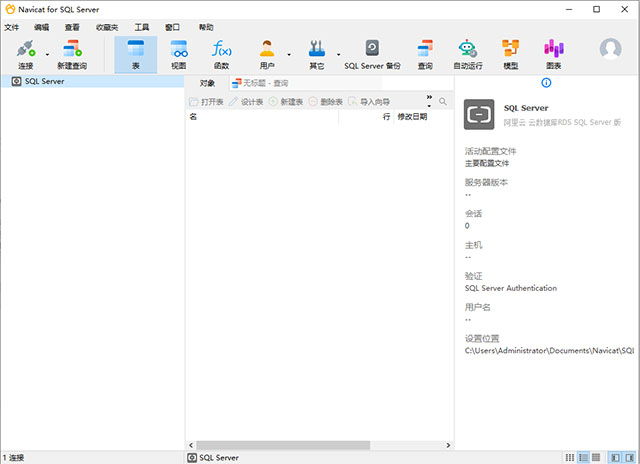Open the 连接 dropdown arrow

(47, 54)
